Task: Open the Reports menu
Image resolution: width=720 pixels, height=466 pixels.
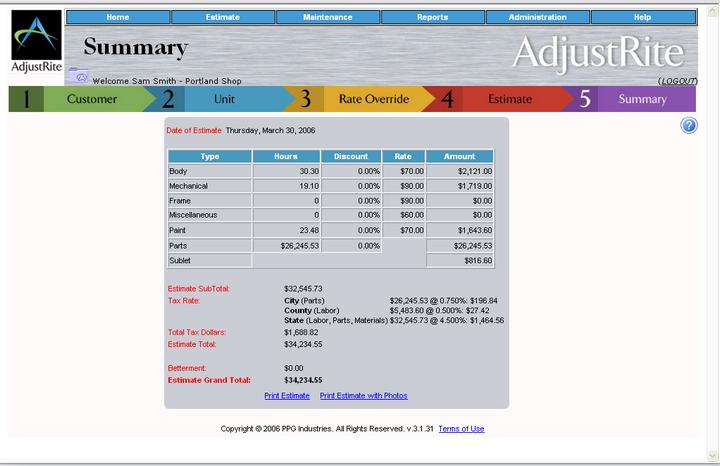Action: pos(433,17)
